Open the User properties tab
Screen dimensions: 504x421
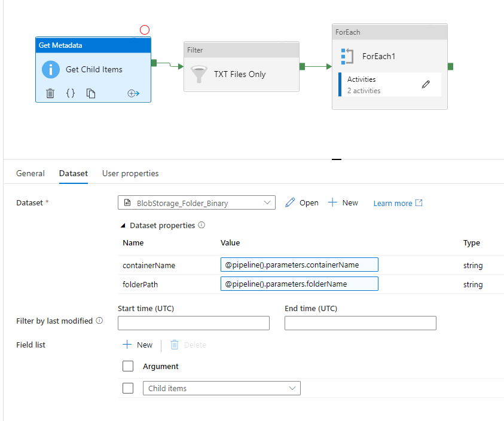pos(130,173)
